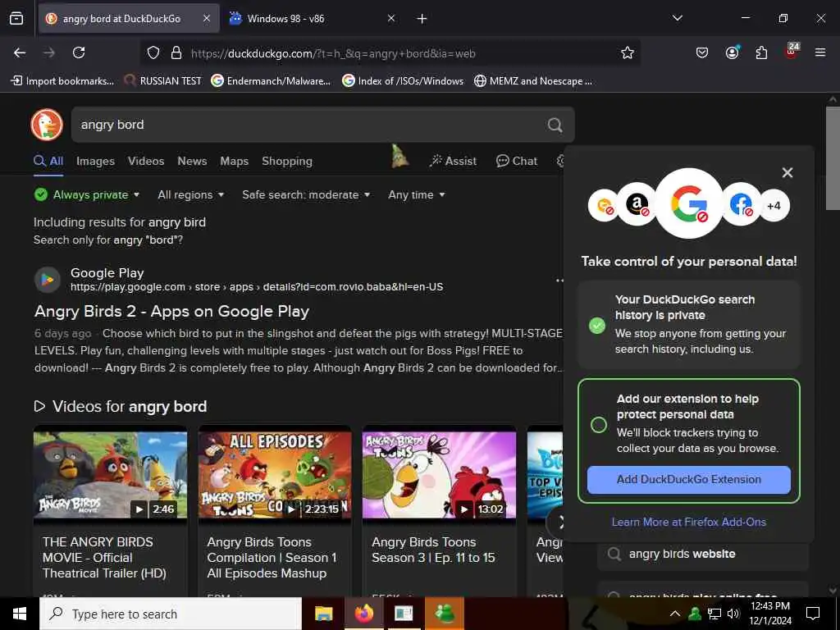Switch to the Videos tab
Viewport: 840px width, 630px height.
coord(146,161)
